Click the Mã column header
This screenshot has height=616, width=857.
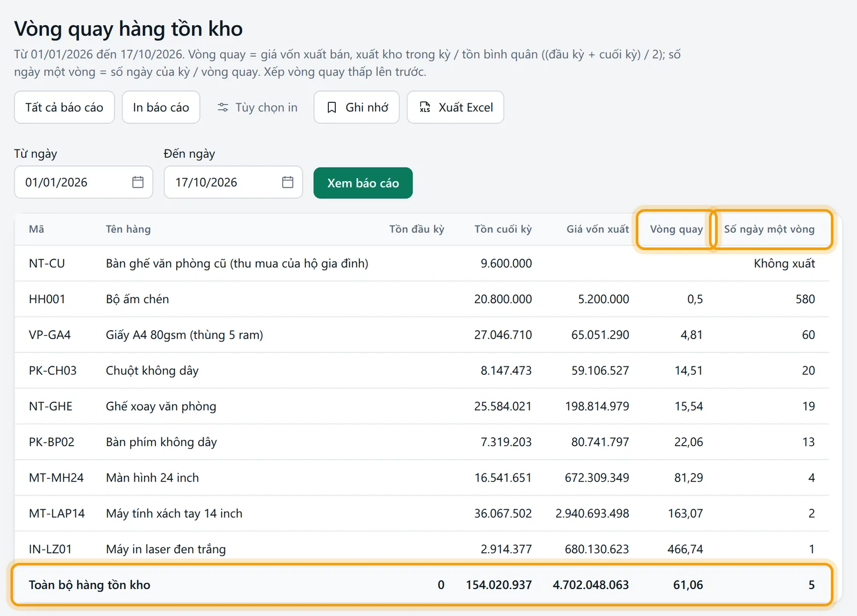pos(36,229)
